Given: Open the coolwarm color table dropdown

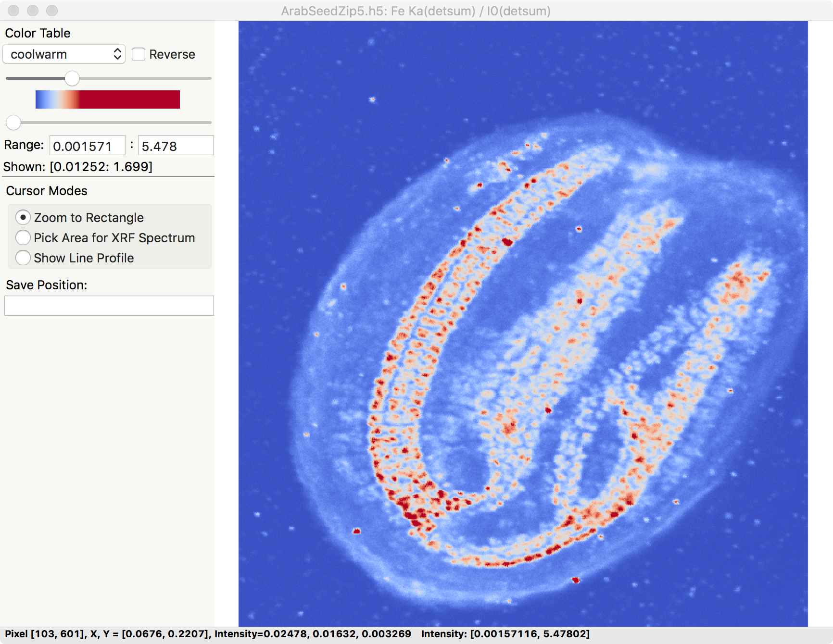Looking at the screenshot, I should (64, 54).
